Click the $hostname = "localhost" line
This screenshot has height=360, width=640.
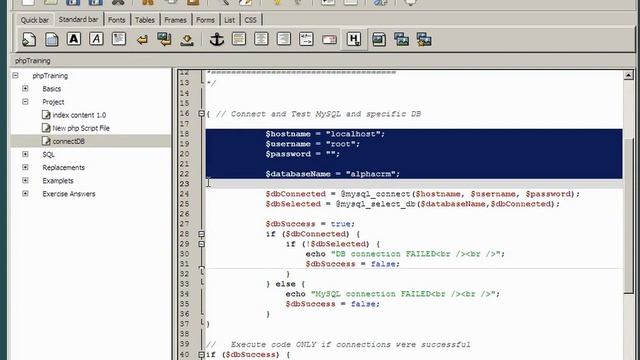[x=325, y=134]
